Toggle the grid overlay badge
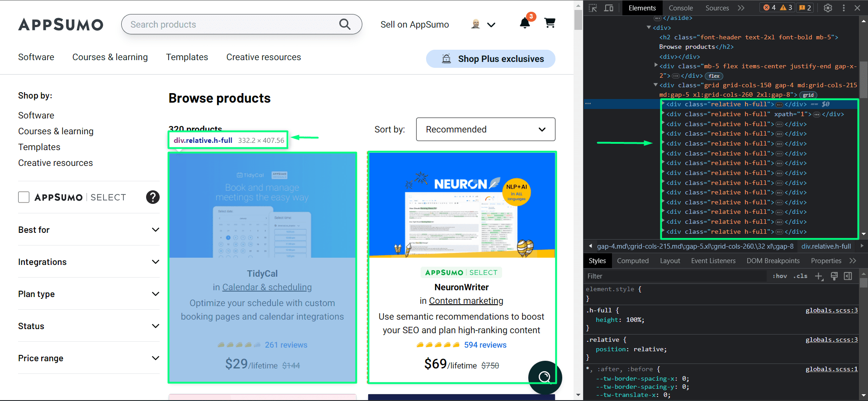This screenshot has width=868, height=401. pyautogui.click(x=808, y=95)
